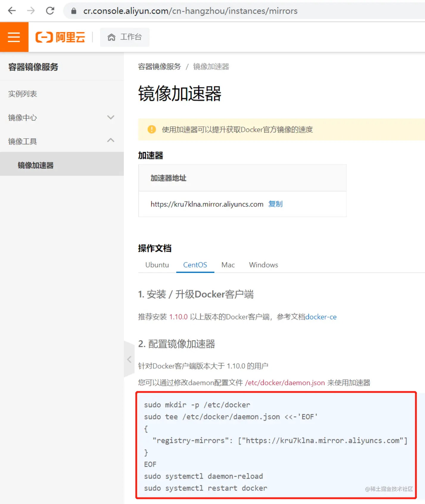425x504 pixels.
Task: Click 'sudo mkdir -p /etc/docker' line
Action: [x=197, y=405]
